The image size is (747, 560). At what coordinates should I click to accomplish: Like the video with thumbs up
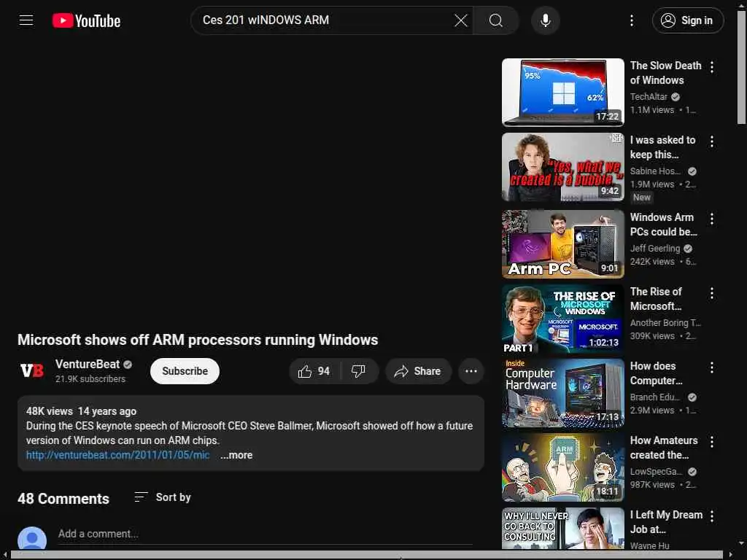(314, 371)
